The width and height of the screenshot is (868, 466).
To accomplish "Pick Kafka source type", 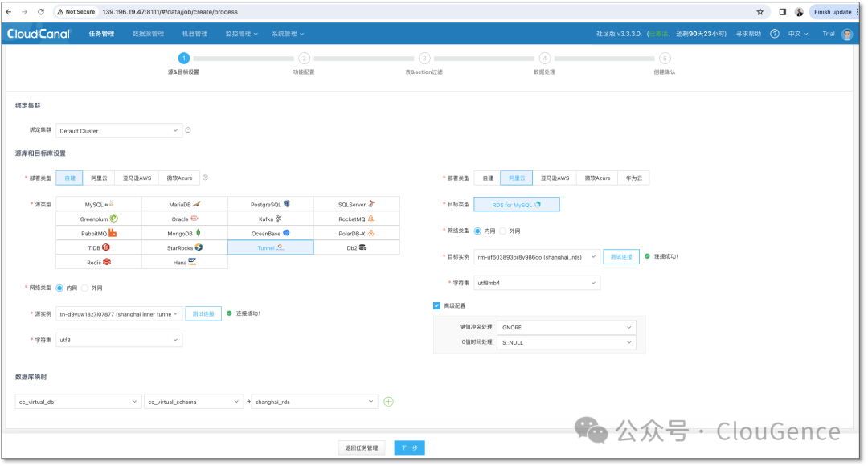I will point(270,219).
